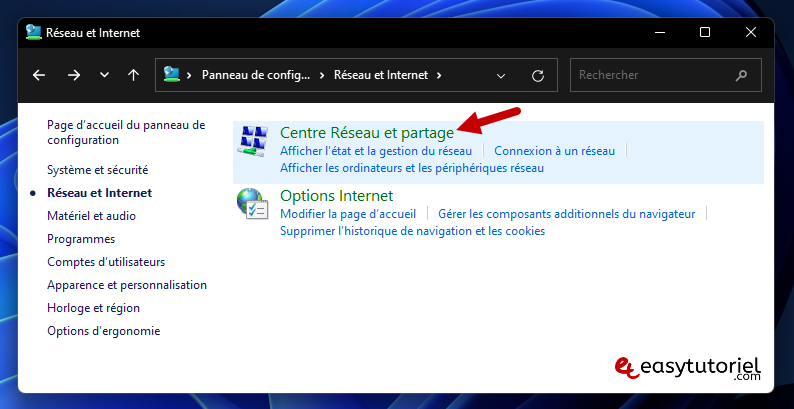Refresh the control panel view

tap(538, 76)
